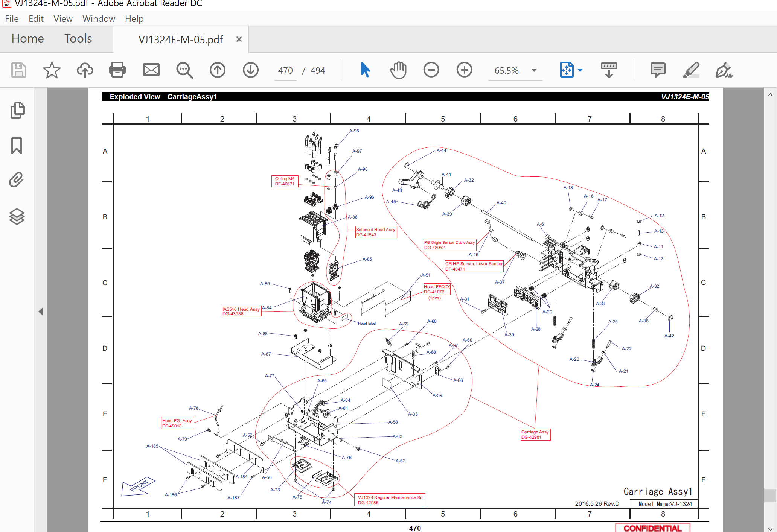Viewport: 777px width, 532px height.
Task: Click the FRONT direction arrow in the drawing
Action: click(138, 486)
